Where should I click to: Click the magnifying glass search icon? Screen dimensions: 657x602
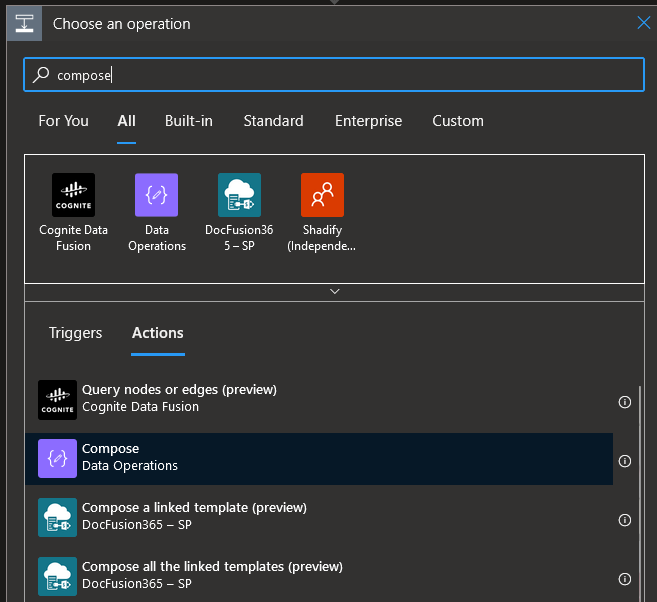point(41,75)
